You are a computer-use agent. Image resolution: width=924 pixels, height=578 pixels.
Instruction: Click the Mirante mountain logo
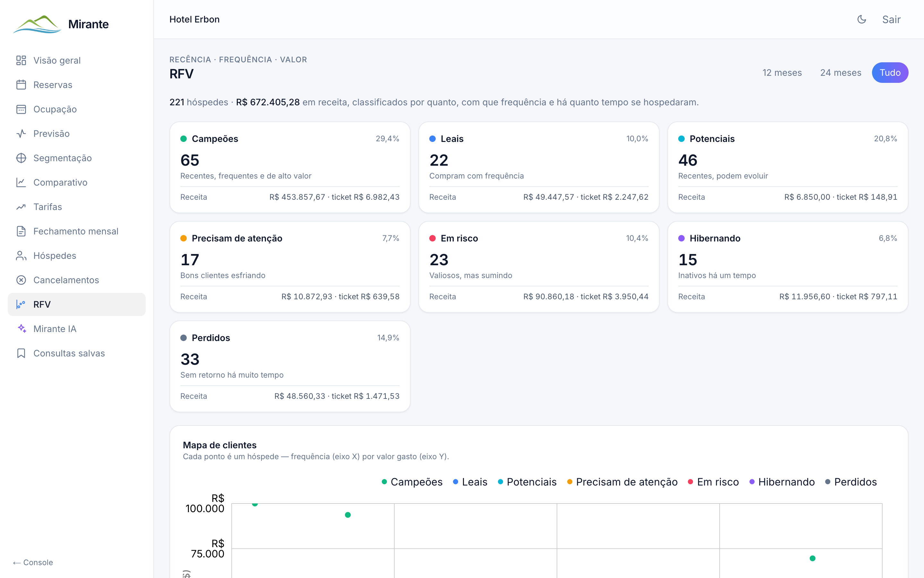click(x=37, y=24)
